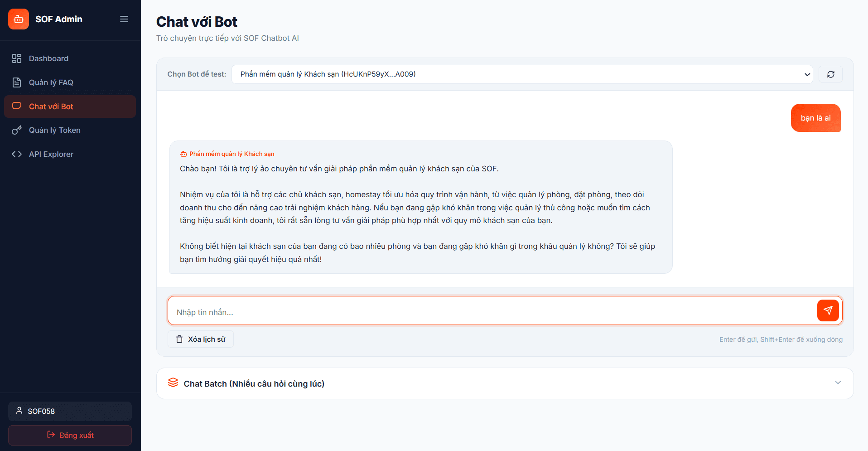
Task: Expand the Chat Batch section chevron
Action: [837, 383]
